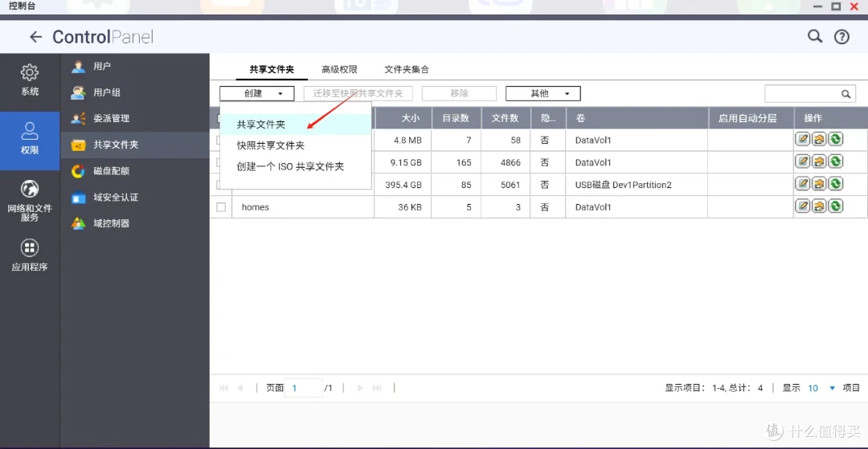
Task: Open 委派管理 in the permissions sidebar
Action: 134,118
